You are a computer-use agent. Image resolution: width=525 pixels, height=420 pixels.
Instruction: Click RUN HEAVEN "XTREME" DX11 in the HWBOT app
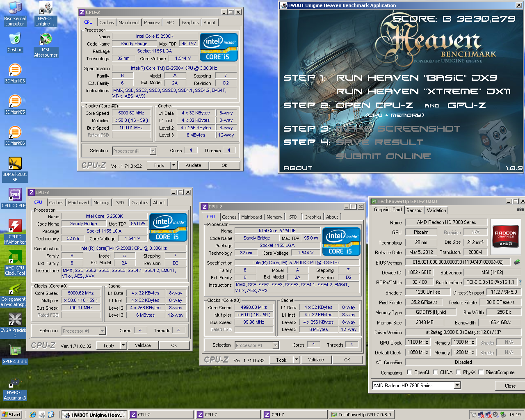click(x=423, y=91)
